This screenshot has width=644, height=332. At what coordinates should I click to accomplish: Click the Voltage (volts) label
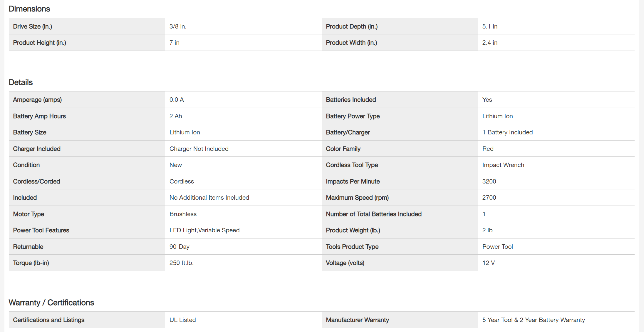click(345, 263)
